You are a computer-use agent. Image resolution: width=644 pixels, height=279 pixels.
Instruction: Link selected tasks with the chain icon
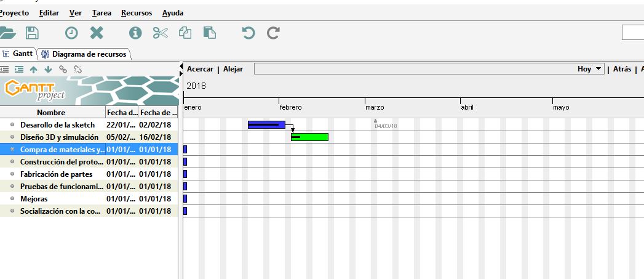tap(63, 70)
